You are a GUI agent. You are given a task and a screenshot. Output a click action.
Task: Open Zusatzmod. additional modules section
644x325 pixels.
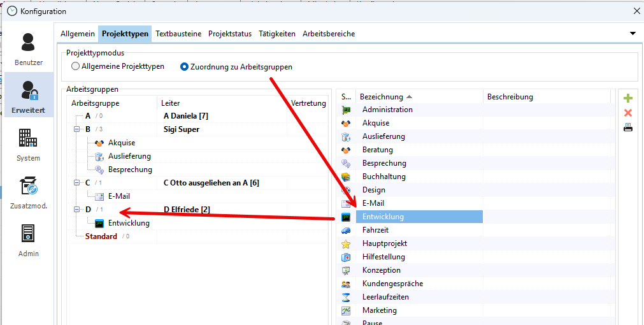pos(29,192)
